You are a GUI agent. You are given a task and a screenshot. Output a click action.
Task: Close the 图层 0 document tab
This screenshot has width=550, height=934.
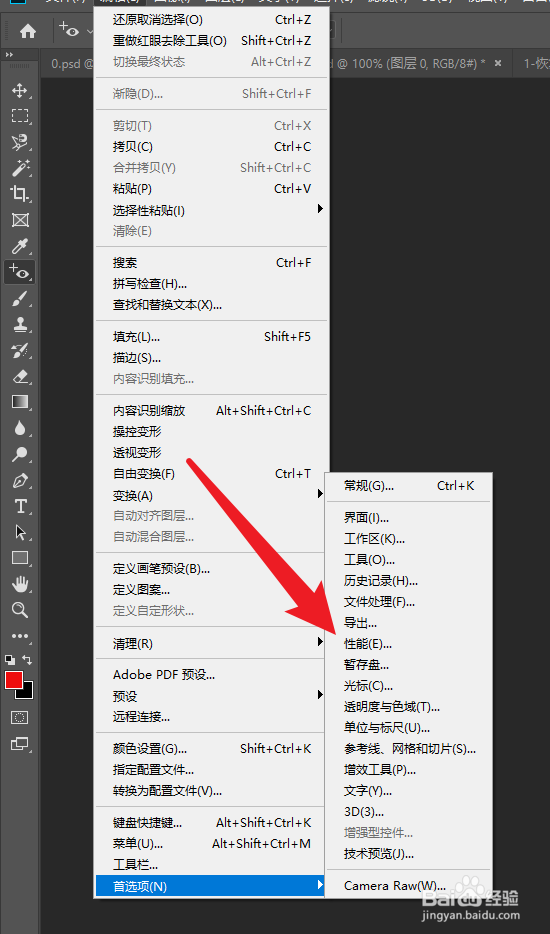(x=498, y=63)
